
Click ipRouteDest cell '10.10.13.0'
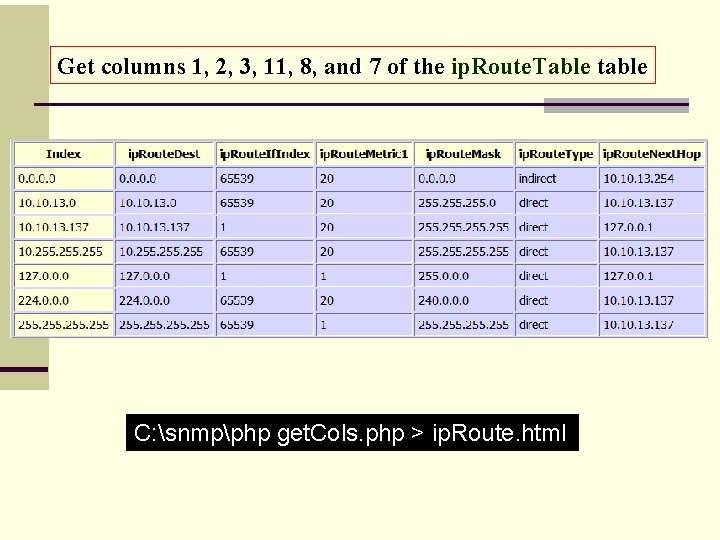point(164,203)
